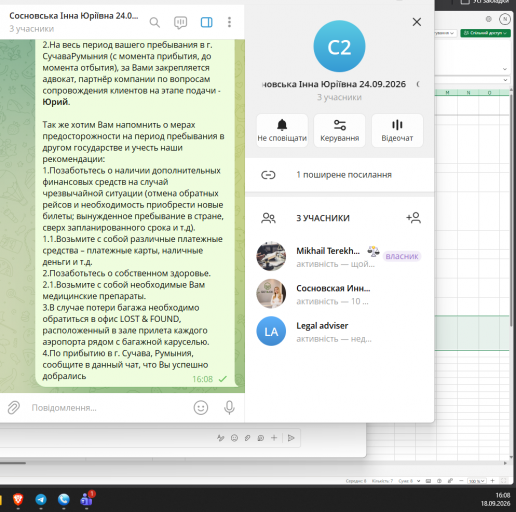Select column N header in spreadsheet

[468, 93]
